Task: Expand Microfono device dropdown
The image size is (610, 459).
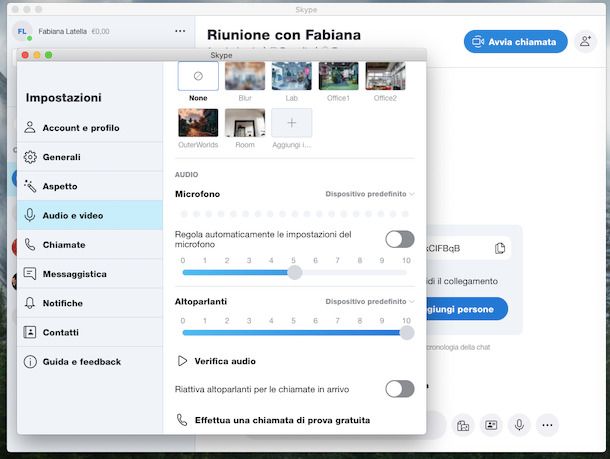Action: click(x=370, y=194)
